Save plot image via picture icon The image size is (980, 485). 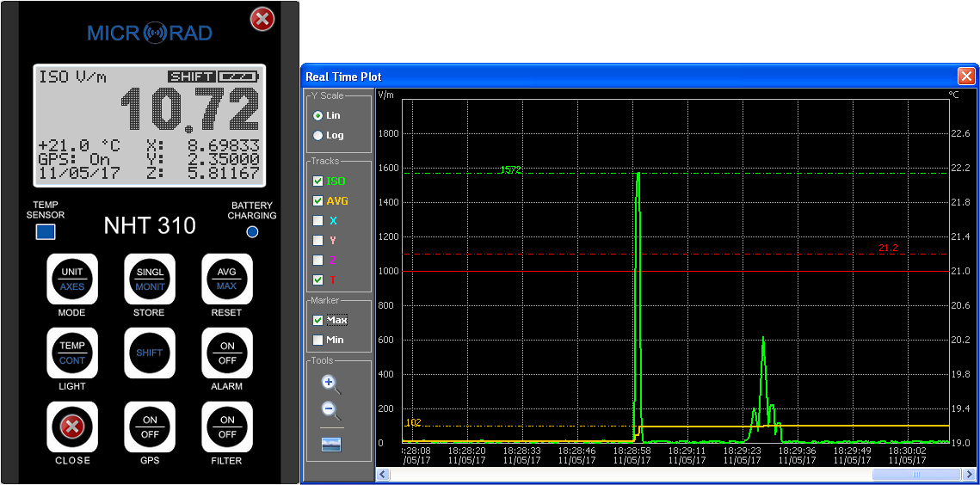[331, 445]
